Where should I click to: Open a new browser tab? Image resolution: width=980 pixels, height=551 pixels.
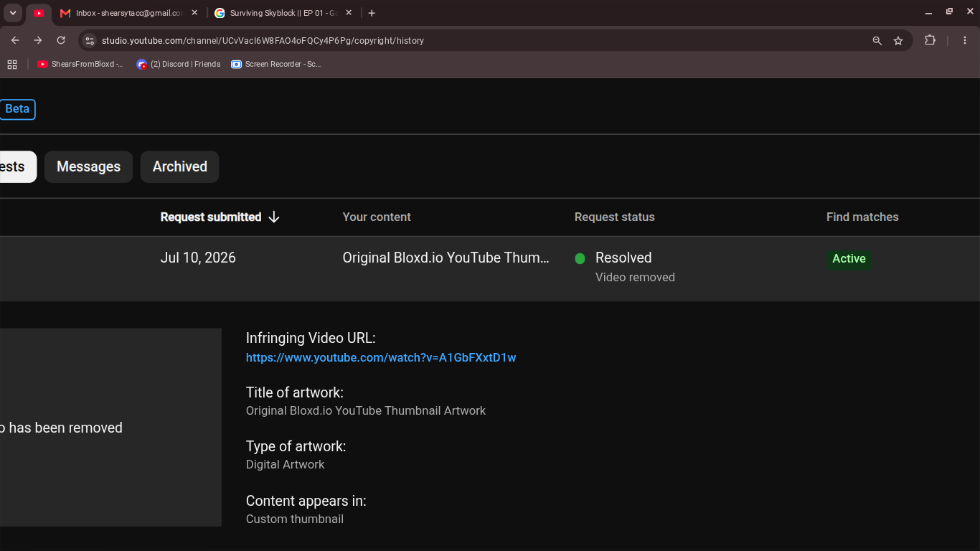(372, 13)
